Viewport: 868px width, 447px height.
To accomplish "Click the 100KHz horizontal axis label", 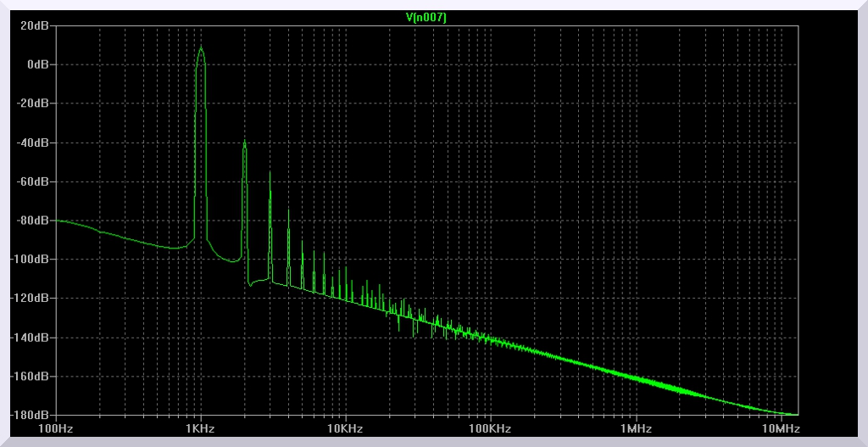I will click(490, 429).
